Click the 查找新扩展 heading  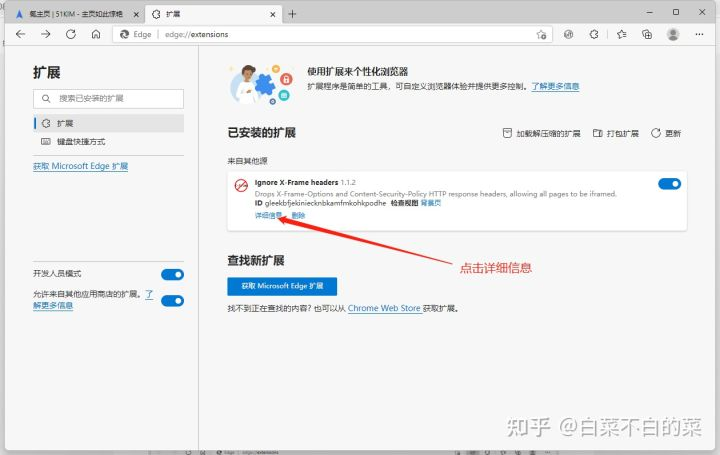click(256, 260)
